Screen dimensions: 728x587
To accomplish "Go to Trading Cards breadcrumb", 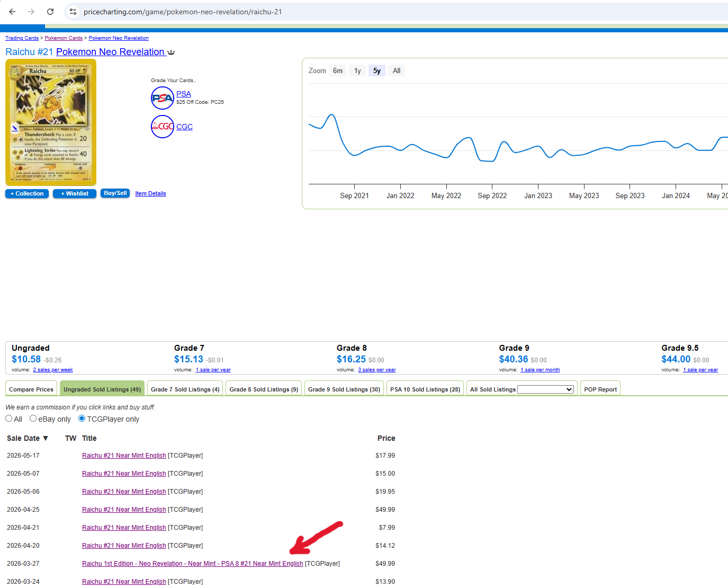I will click(22, 38).
